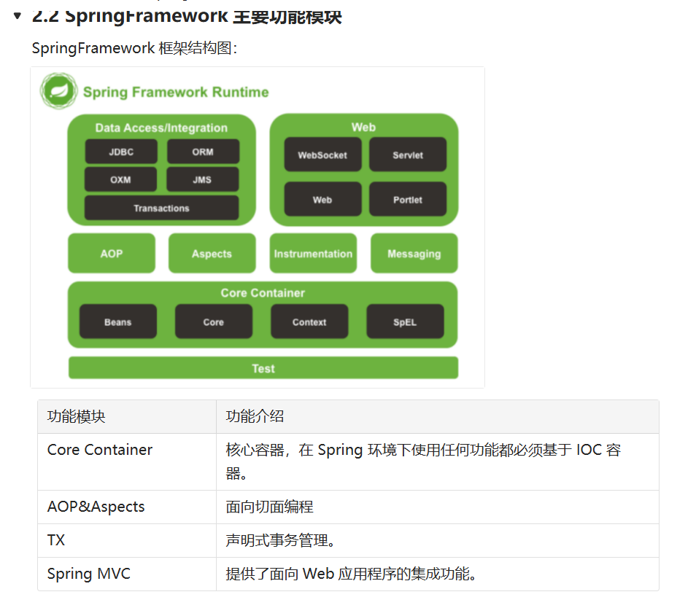Viewport: 696px width, 616px height.
Task: Select the ORM block in diagram
Action: [203, 152]
